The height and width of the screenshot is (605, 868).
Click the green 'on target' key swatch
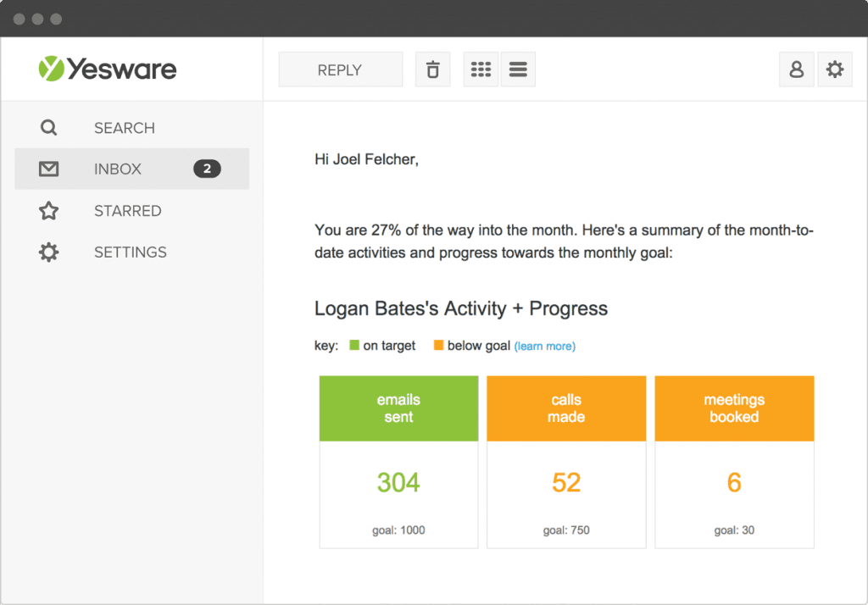354,346
